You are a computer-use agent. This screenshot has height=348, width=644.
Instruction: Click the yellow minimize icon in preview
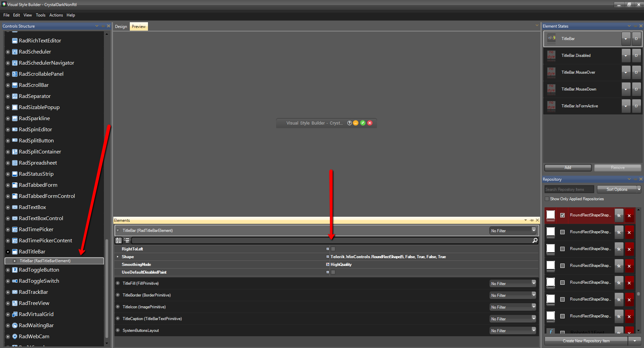click(x=355, y=123)
